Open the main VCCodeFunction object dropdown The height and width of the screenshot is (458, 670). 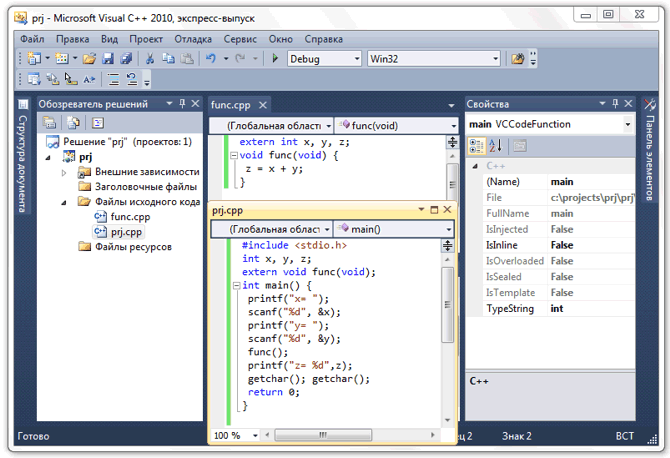click(x=627, y=124)
